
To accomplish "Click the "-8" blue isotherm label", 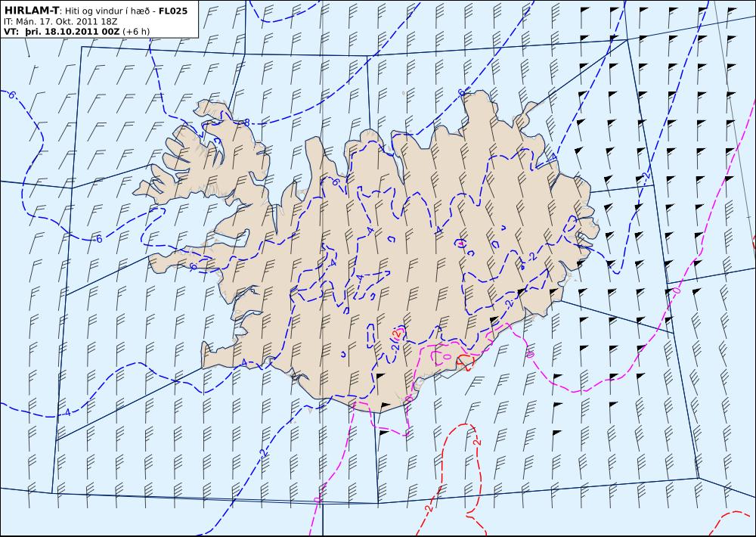I will (244, 123).
